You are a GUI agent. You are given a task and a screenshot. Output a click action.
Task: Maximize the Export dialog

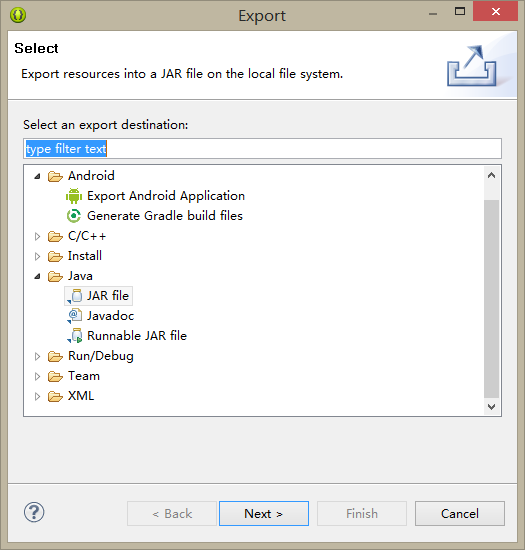tap(460, 12)
